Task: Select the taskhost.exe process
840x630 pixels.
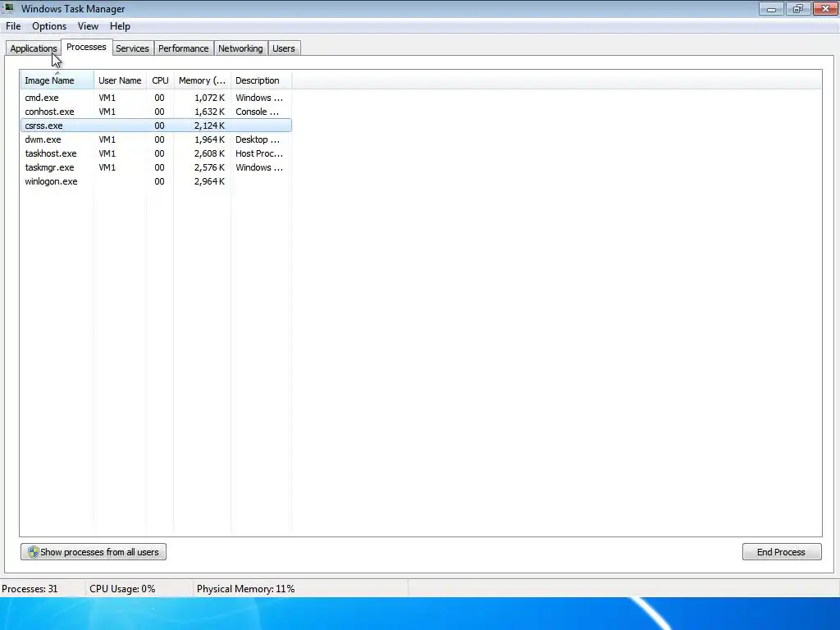Action: (x=156, y=153)
